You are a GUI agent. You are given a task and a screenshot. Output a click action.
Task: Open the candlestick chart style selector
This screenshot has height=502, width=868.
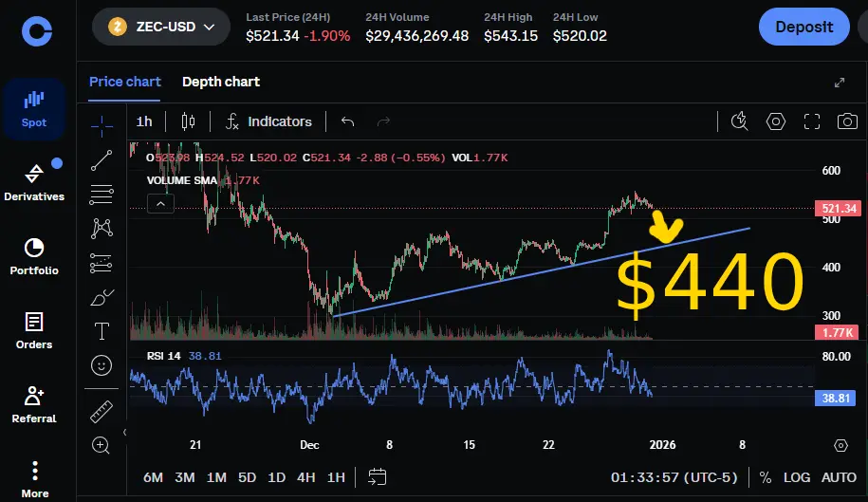pyautogui.click(x=188, y=121)
